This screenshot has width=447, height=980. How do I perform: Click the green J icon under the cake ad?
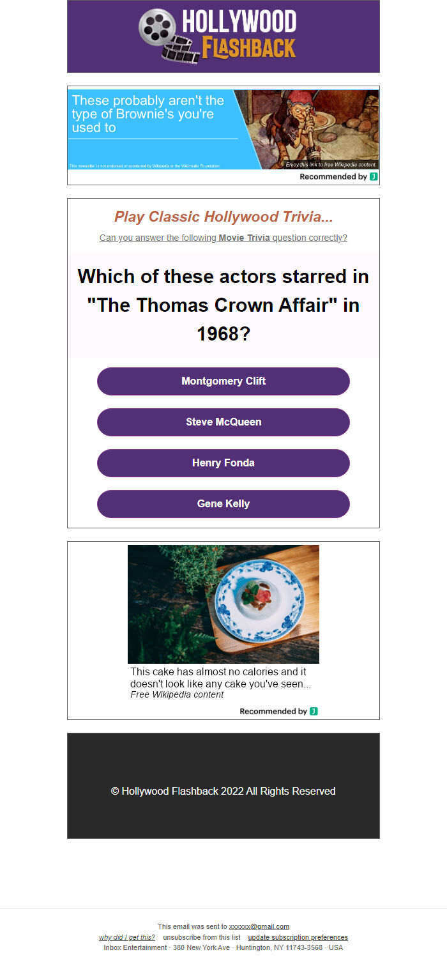[314, 712]
